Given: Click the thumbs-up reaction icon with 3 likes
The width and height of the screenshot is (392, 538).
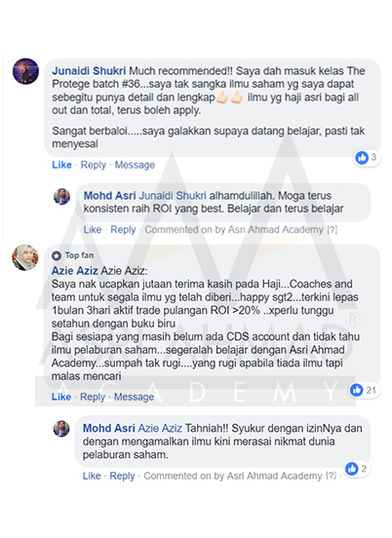Looking at the screenshot, I should coord(362,158).
